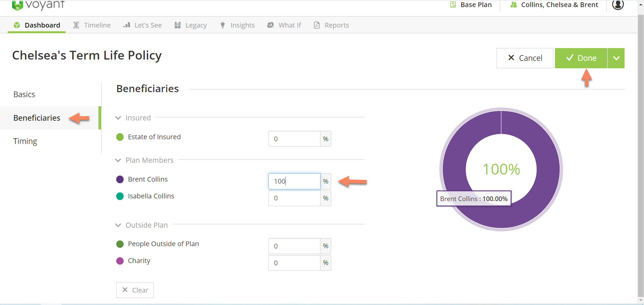Click the Chelsea's Term Life Policy title

point(87,55)
